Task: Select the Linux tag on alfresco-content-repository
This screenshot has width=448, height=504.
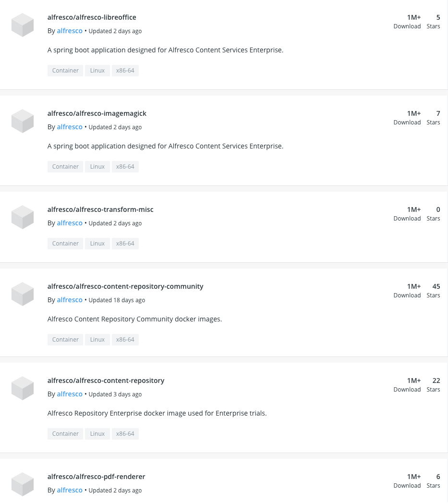Action: (97, 433)
